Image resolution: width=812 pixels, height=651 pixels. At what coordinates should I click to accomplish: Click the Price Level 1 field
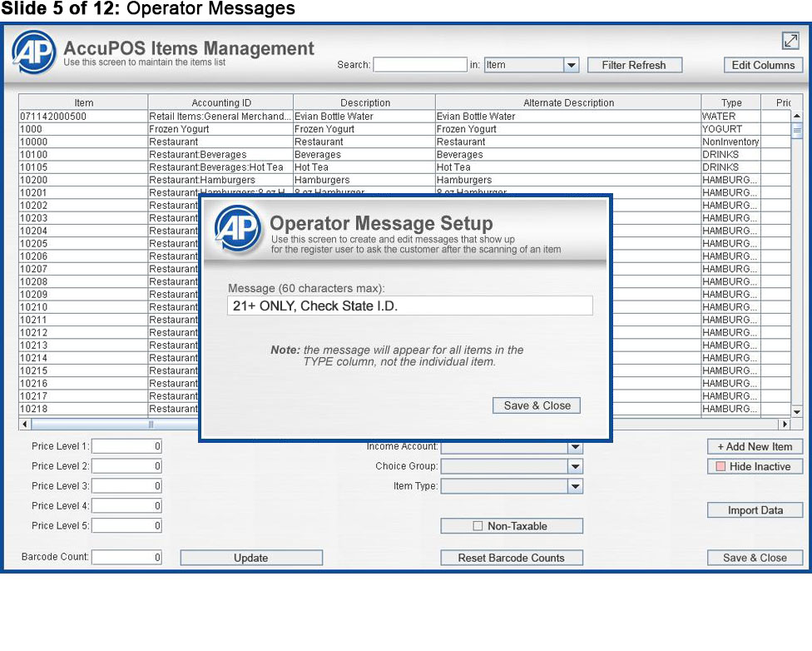[126, 446]
